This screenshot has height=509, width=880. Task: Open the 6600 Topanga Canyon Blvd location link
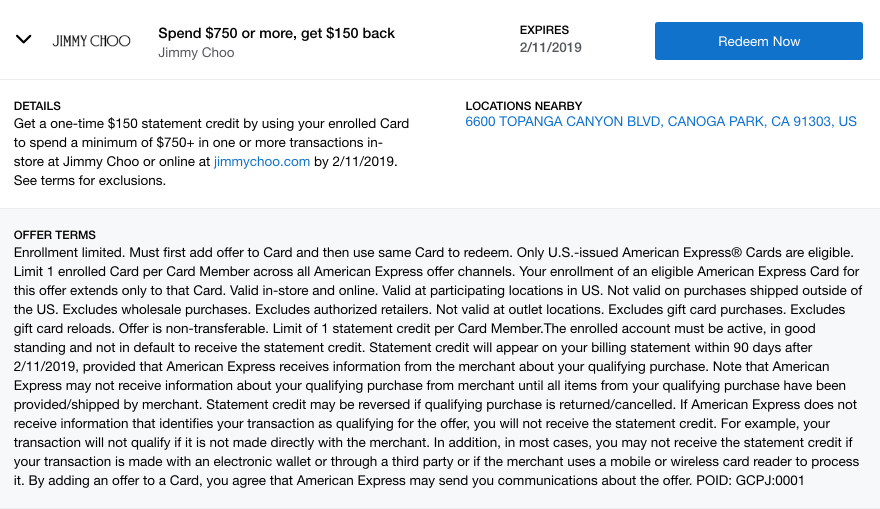click(x=661, y=122)
